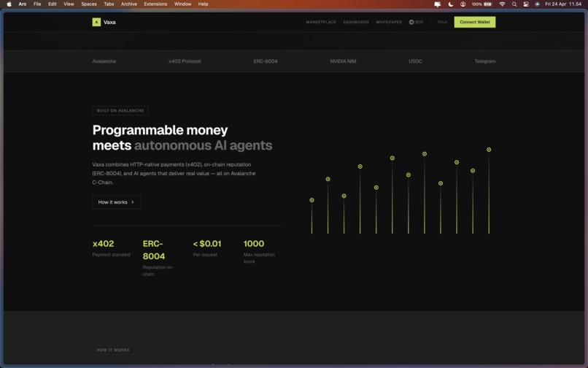
Task: Click the chevron in How it works button
Action: tap(132, 202)
